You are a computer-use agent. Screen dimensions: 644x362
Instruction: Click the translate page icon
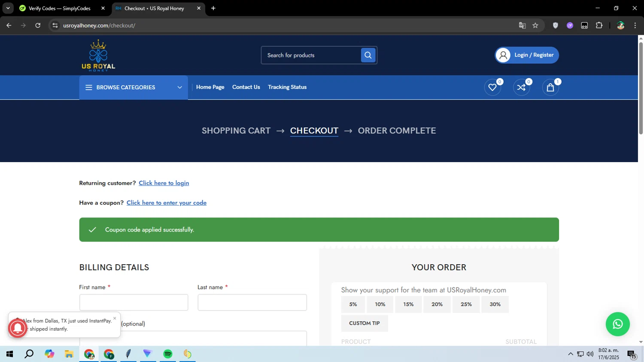pos(522,25)
